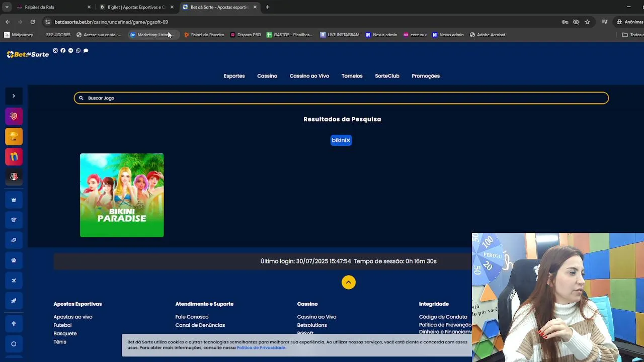Open the Bikini Paradise game thumbnail

click(x=122, y=195)
